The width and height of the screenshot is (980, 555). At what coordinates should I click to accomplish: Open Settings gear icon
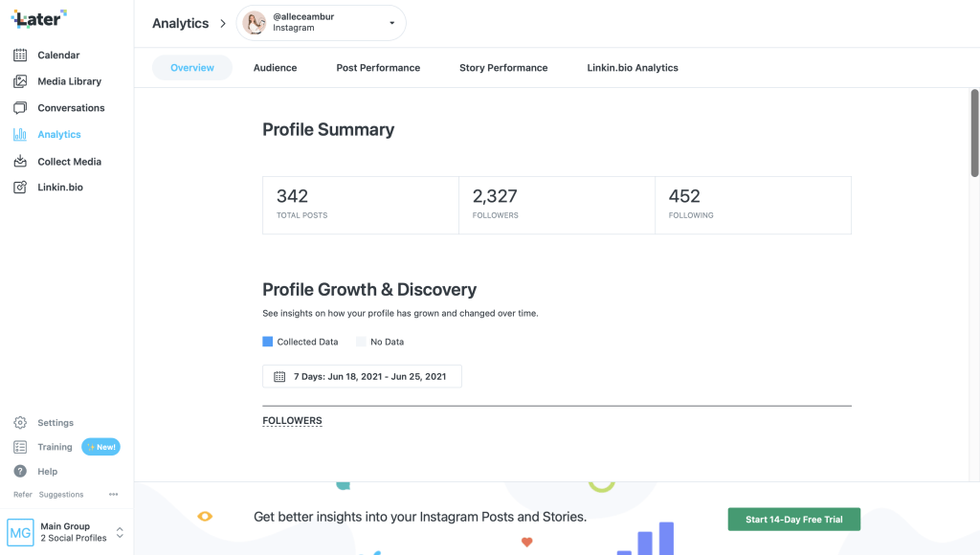pyautogui.click(x=20, y=423)
